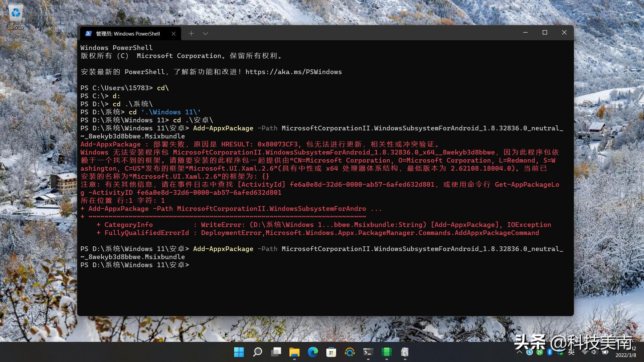Click the + button to open a new tab
The image size is (644, 362).
tap(191, 33)
